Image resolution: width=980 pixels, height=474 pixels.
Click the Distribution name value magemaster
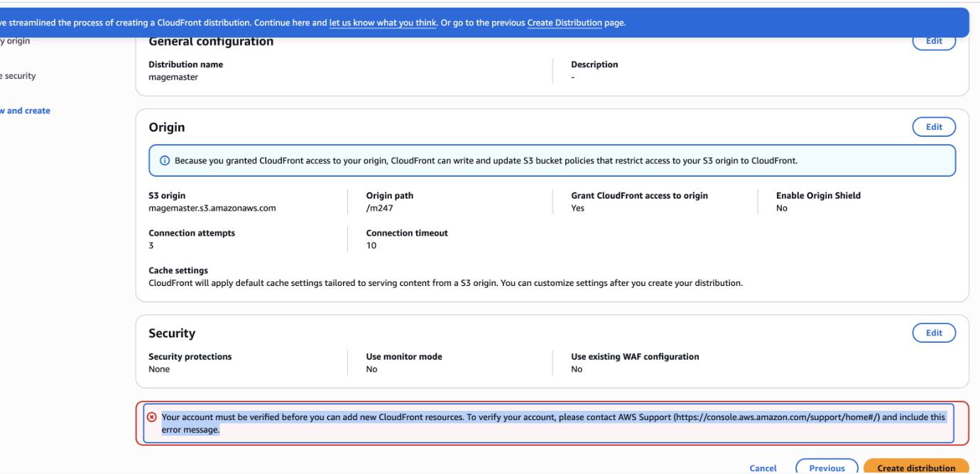(173, 77)
